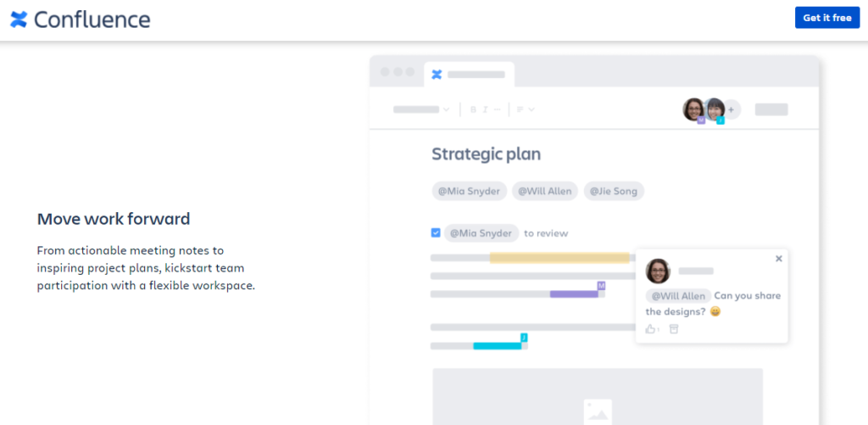Screen dimensions: 868x425
Task: Expand the text style dropdown chevron
Action: point(446,109)
